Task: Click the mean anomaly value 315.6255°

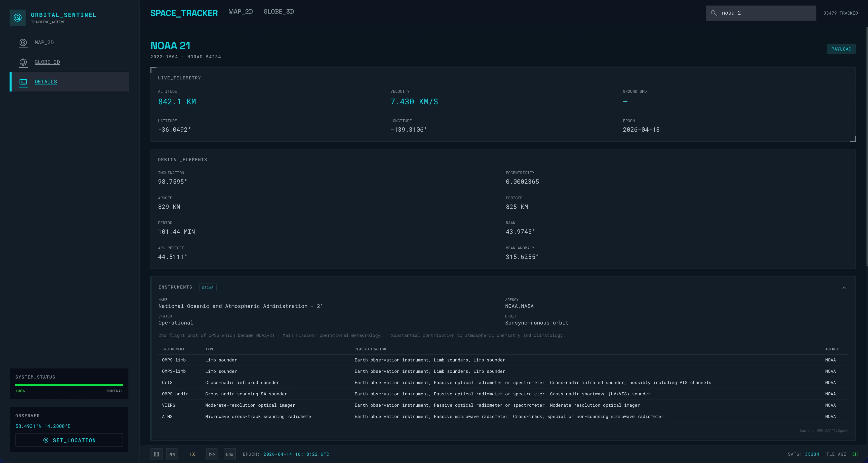Action: click(x=522, y=257)
